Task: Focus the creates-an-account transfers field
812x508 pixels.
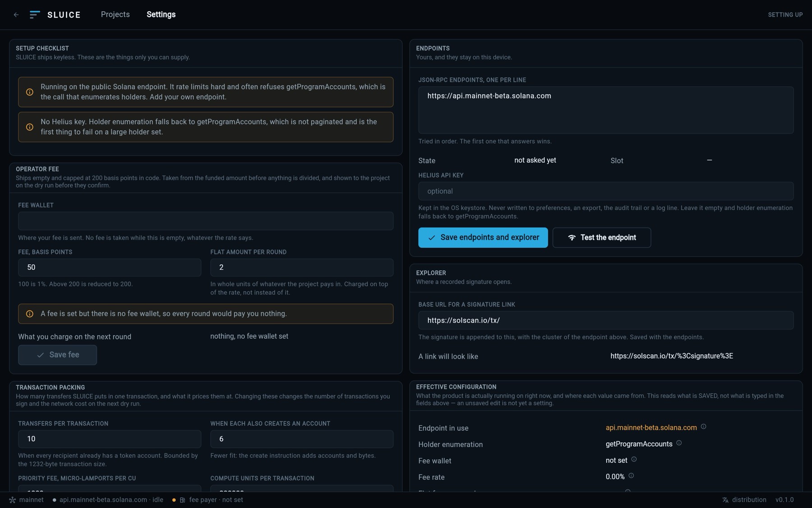Action: coord(302,439)
